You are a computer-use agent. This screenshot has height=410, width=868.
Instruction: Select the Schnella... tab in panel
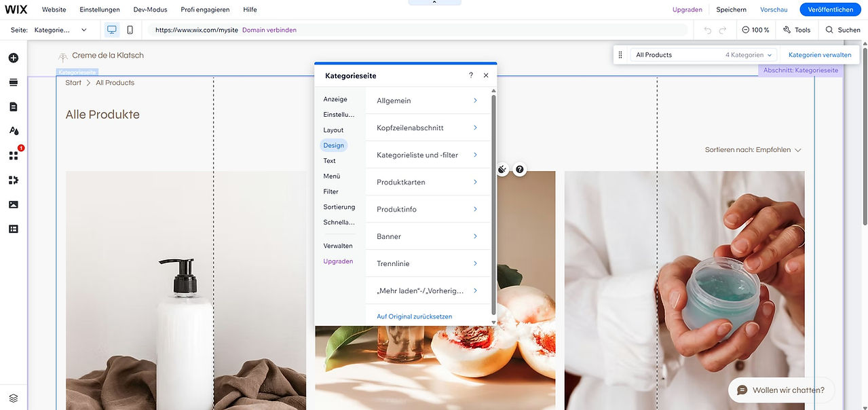pyautogui.click(x=339, y=223)
